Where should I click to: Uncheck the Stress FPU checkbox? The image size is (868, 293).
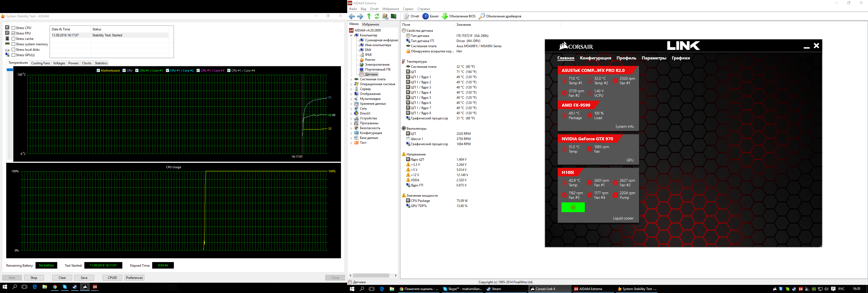14,33
